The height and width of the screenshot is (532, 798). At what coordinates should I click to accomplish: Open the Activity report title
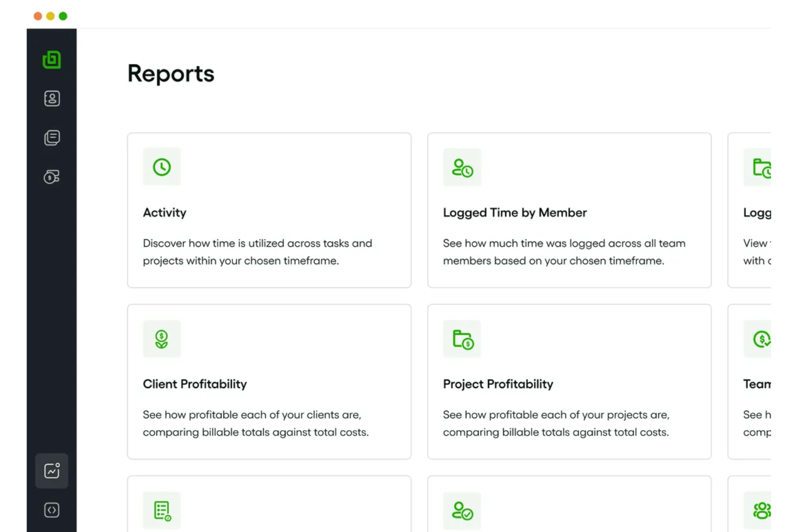(x=164, y=213)
